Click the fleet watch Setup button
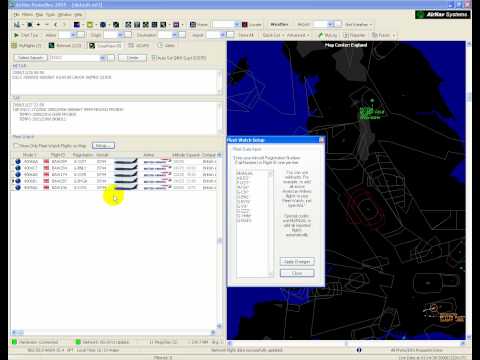 [103, 146]
